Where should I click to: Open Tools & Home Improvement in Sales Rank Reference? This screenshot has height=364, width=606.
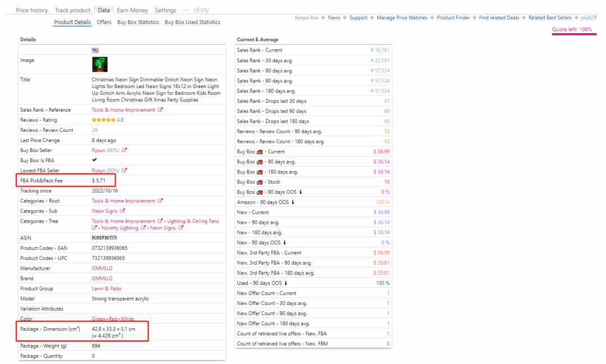click(123, 110)
